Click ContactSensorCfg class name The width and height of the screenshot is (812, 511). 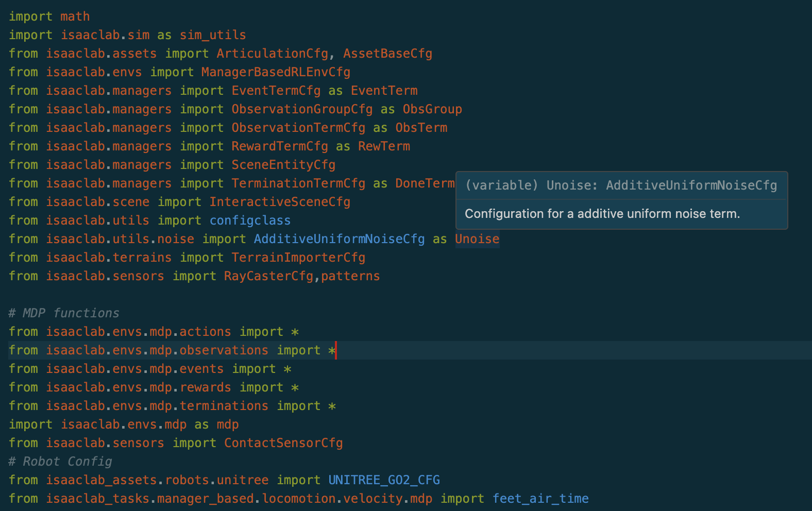pos(283,443)
